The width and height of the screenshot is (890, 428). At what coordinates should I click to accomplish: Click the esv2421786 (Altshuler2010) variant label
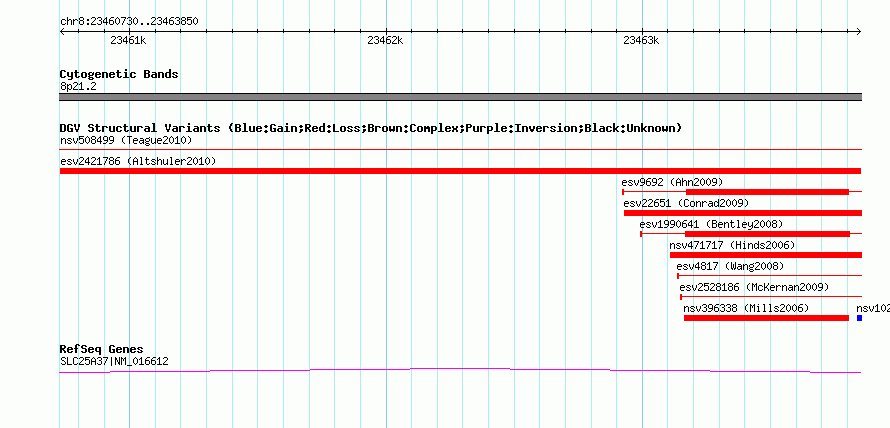click(x=138, y=161)
